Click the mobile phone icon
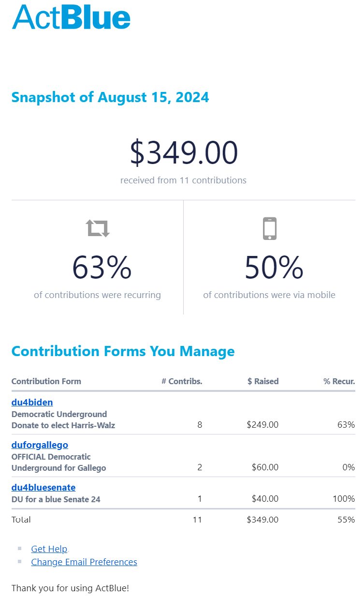 (270, 228)
